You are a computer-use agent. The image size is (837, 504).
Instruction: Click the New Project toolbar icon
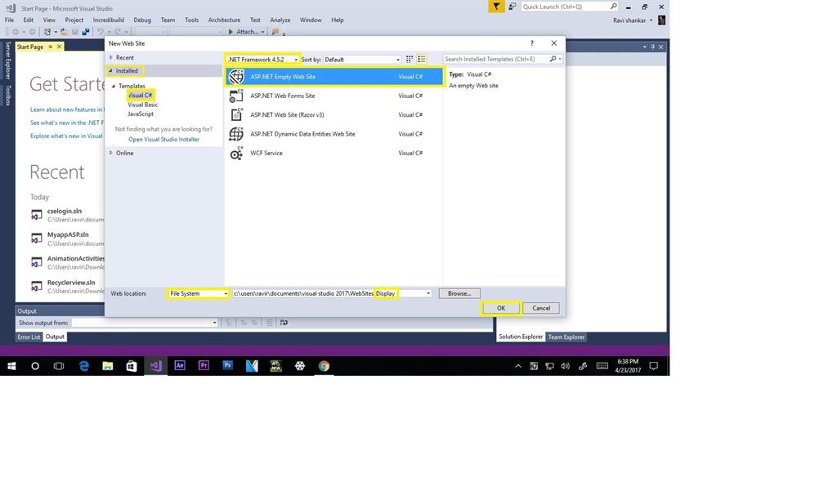[47, 32]
